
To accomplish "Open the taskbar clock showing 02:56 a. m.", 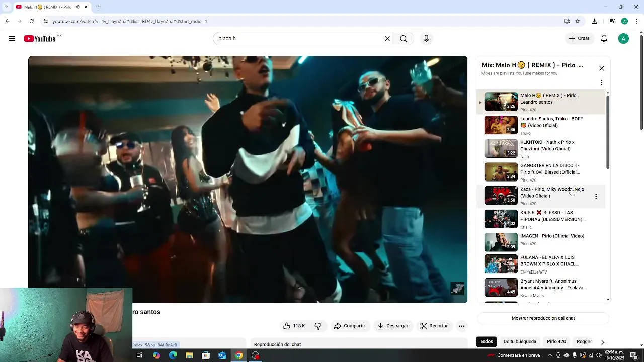I will point(615,355).
